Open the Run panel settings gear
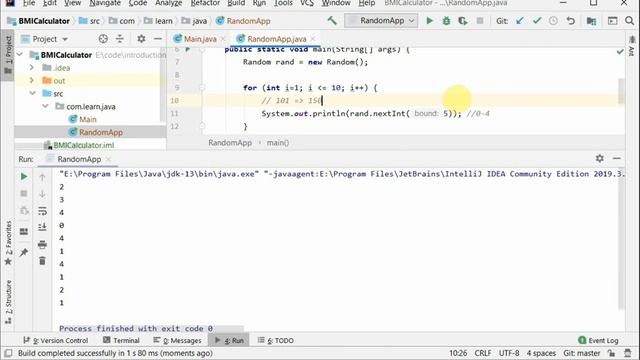Image resolution: width=640 pixels, height=360 pixels. 599,158
